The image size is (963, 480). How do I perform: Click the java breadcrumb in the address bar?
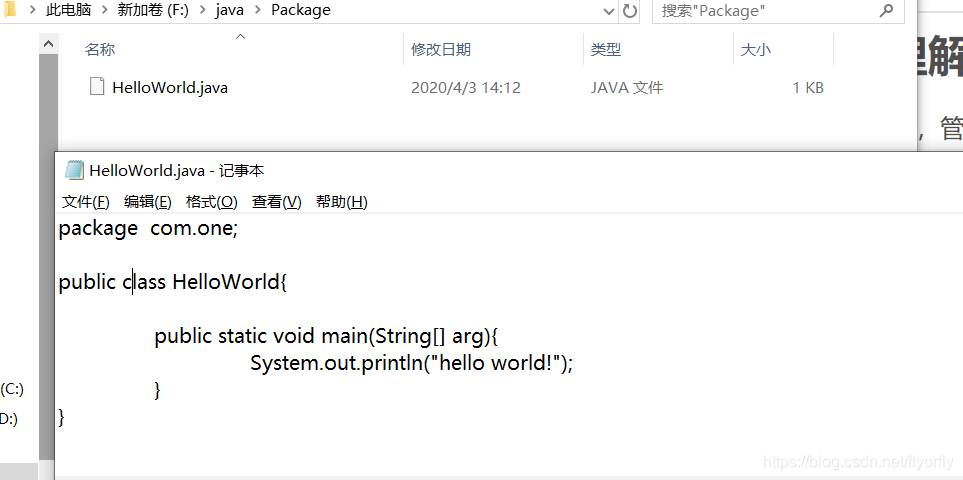point(230,10)
